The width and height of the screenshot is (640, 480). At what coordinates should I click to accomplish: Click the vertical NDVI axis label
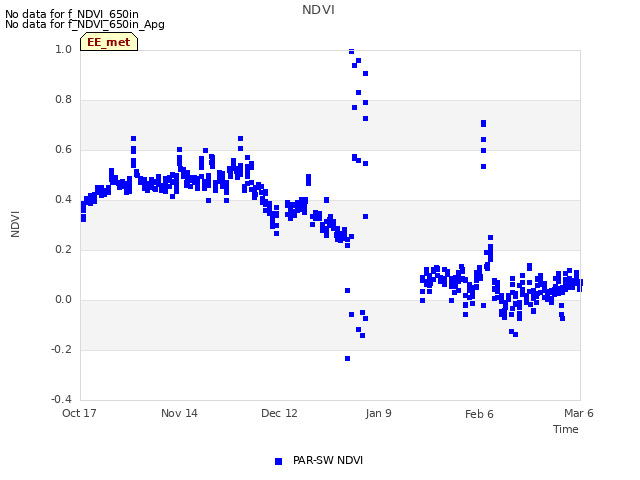point(15,224)
